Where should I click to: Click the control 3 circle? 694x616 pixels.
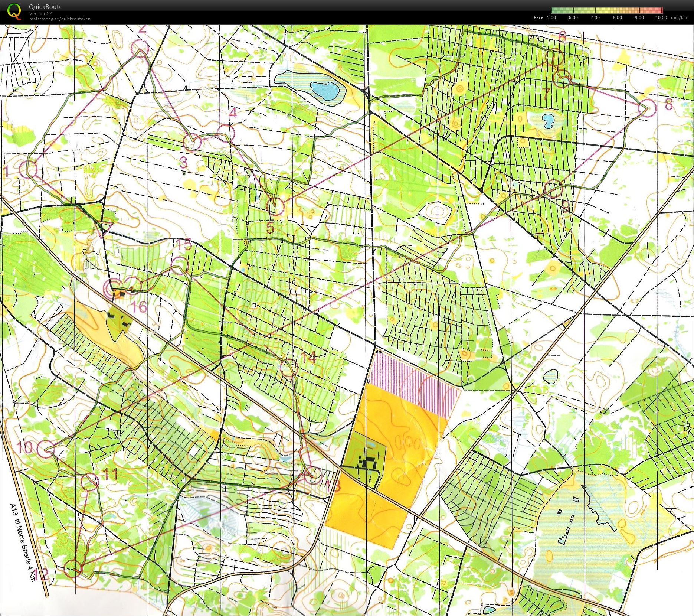point(192,142)
